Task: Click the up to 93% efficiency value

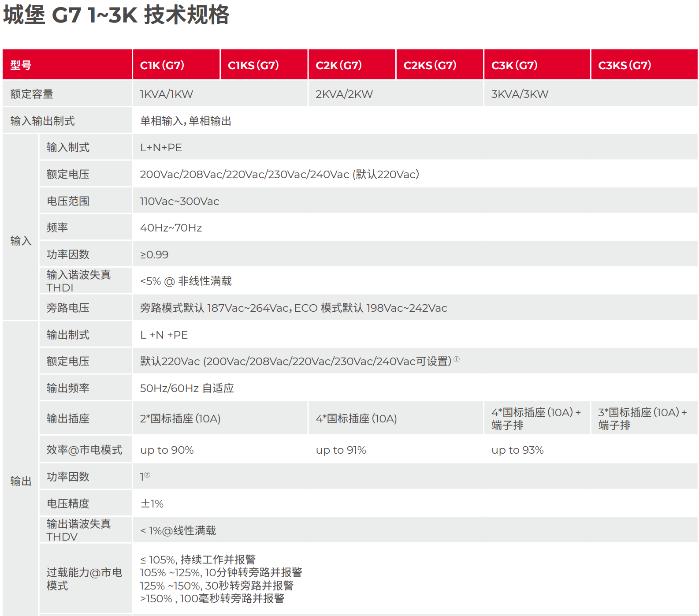Action: pos(517,450)
